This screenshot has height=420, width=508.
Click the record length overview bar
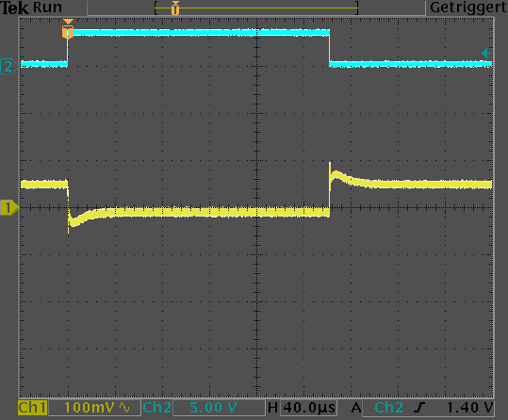tap(256, 8)
